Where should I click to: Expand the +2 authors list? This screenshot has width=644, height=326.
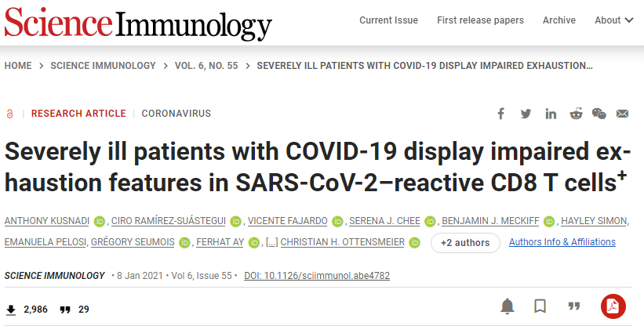(x=465, y=243)
